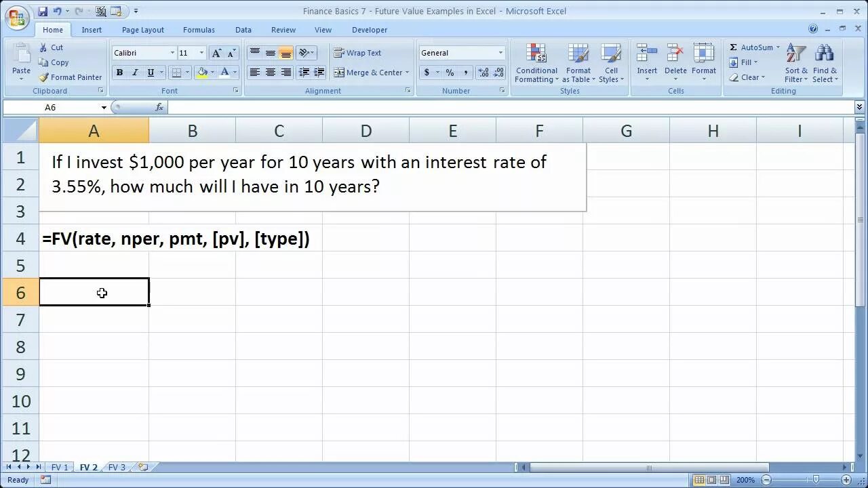This screenshot has width=868, height=488.
Task: Set Bottom Align vertical alignment
Action: [x=285, y=53]
